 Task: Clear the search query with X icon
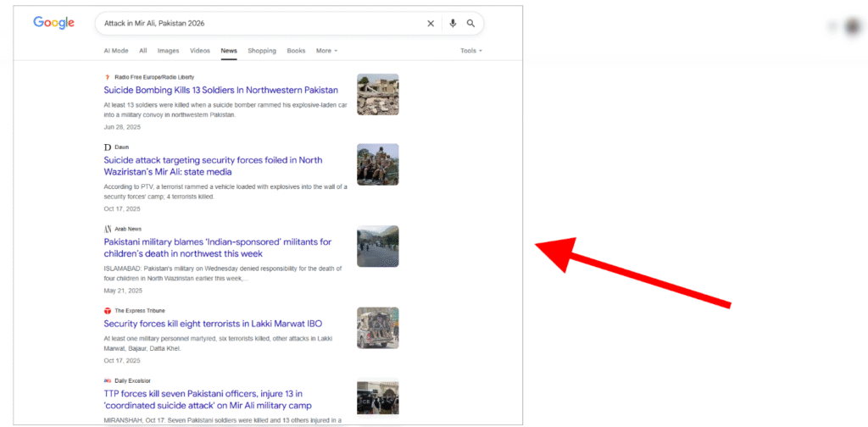pyautogui.click(x=430, y=24)
